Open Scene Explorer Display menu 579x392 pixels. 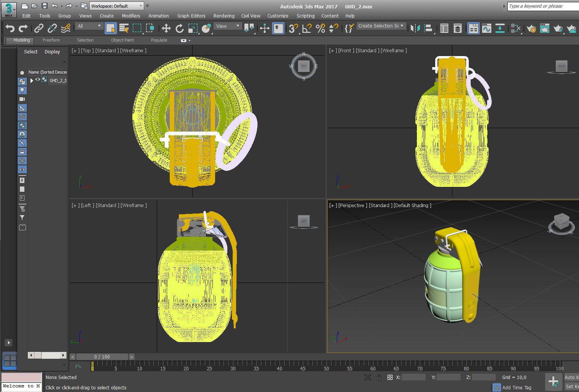pyautogui.click(x=52, y=51)
